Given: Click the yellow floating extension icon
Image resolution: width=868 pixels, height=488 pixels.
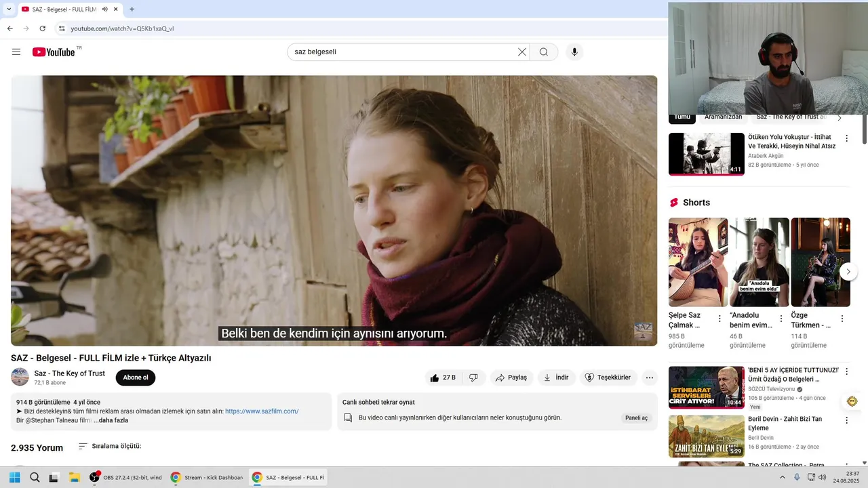Looking at the screenshot, I should [x=853, y=401].
